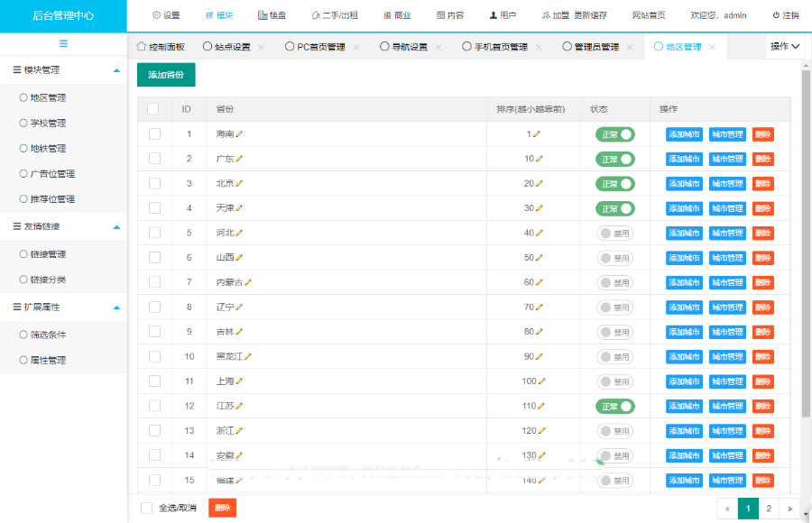
Task: Open 设置 gear icon in top navigation
Action: click(x=156, y=15)
